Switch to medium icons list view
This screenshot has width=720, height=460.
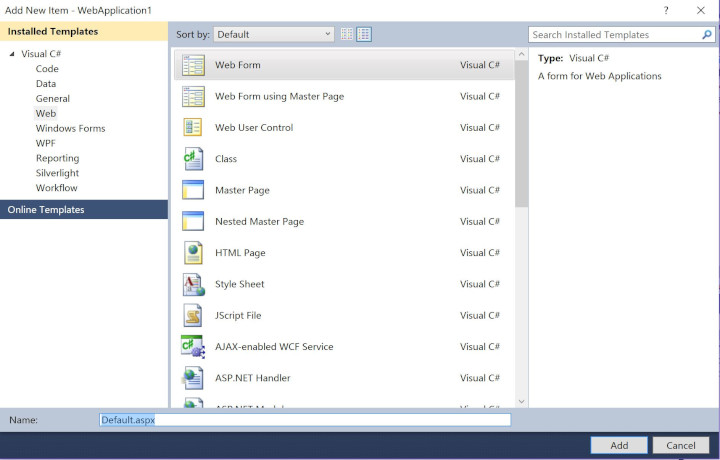[x=364, y=34]
